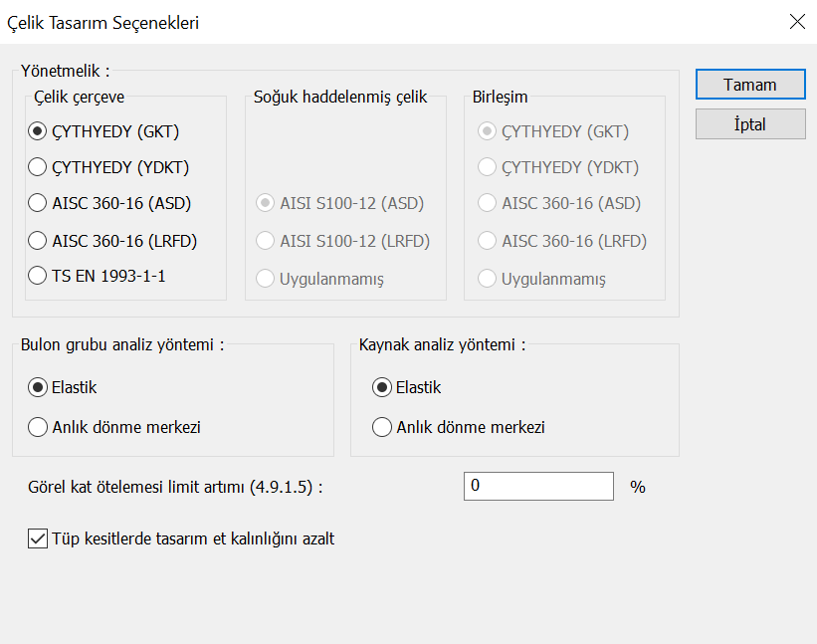
Task: Set bolt group analysis to Elastik
Action: click(x=39, y=387)
